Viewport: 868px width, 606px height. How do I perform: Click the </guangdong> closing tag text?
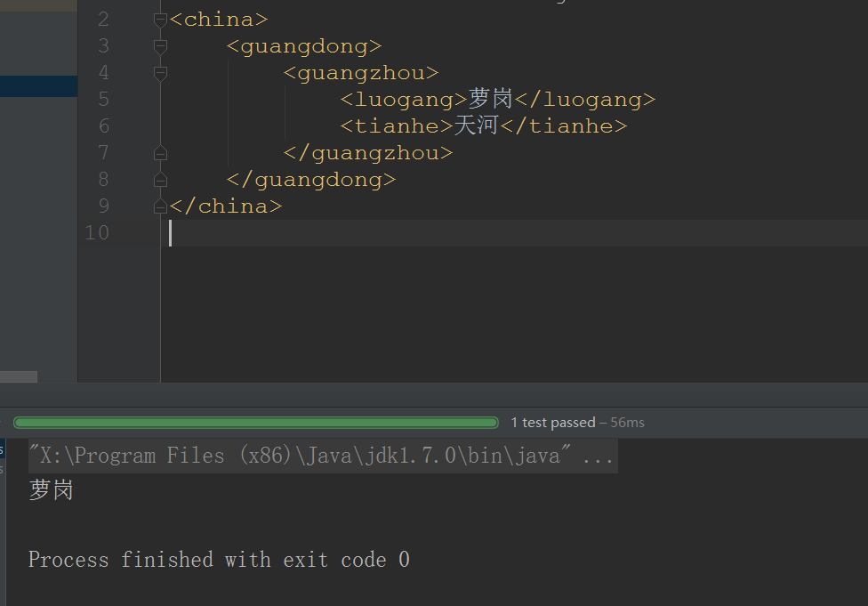pos(311,180)
